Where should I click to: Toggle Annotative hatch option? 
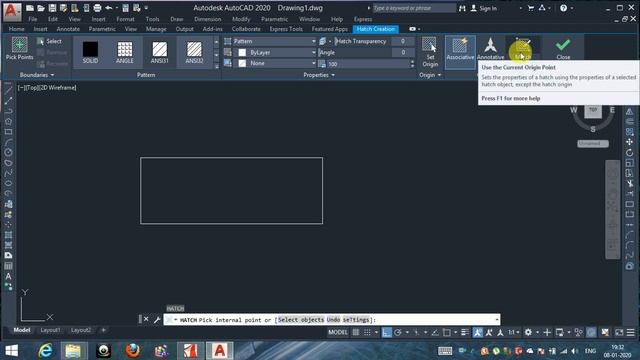point(490,49)
